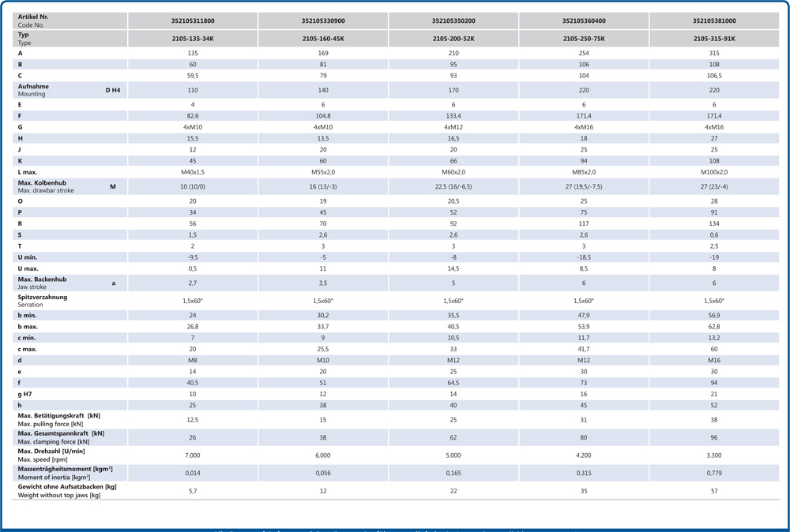Screen dimensions: 790x532
Task: Select the 'Max. Drehzahl [U/min]' row label
Action: pyautogui.click(x=51, y=451)
